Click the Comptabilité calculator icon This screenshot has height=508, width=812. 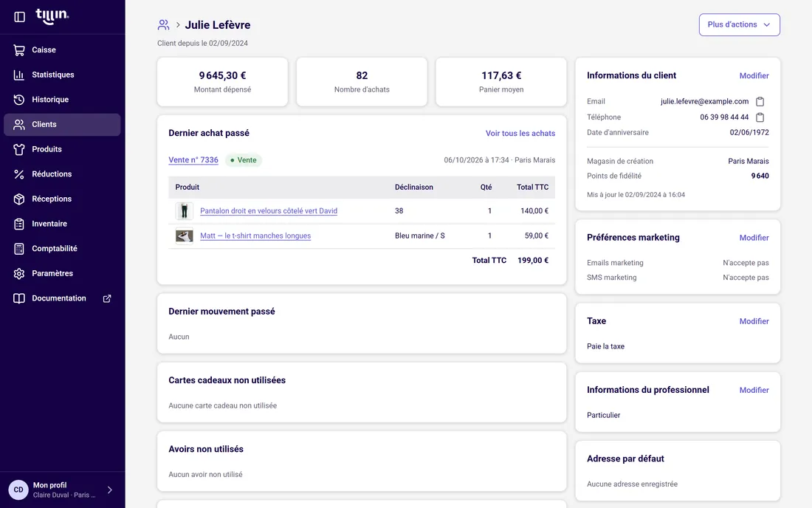click(19, 249)
